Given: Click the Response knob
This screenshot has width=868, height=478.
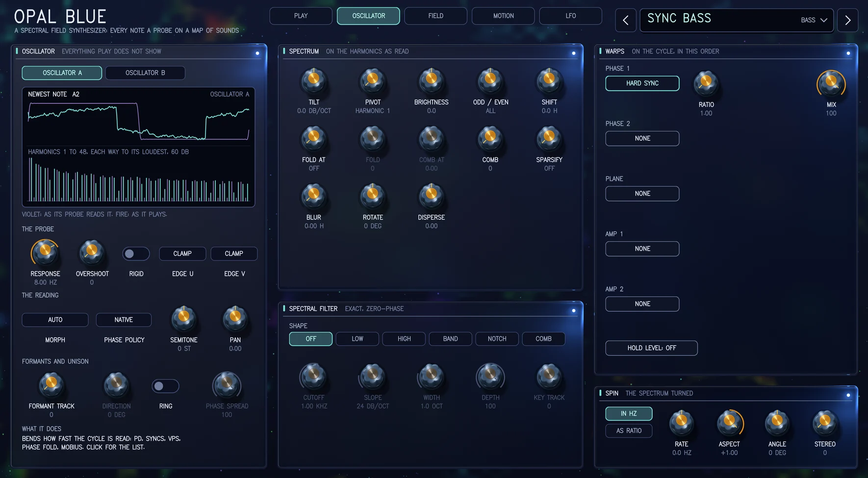Looking at the screenshot, I should (45, 252).
